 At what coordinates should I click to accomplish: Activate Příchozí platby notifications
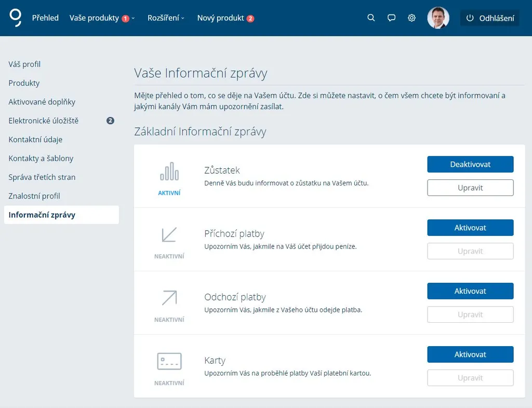pyautogui.click(x=470, y=228)
